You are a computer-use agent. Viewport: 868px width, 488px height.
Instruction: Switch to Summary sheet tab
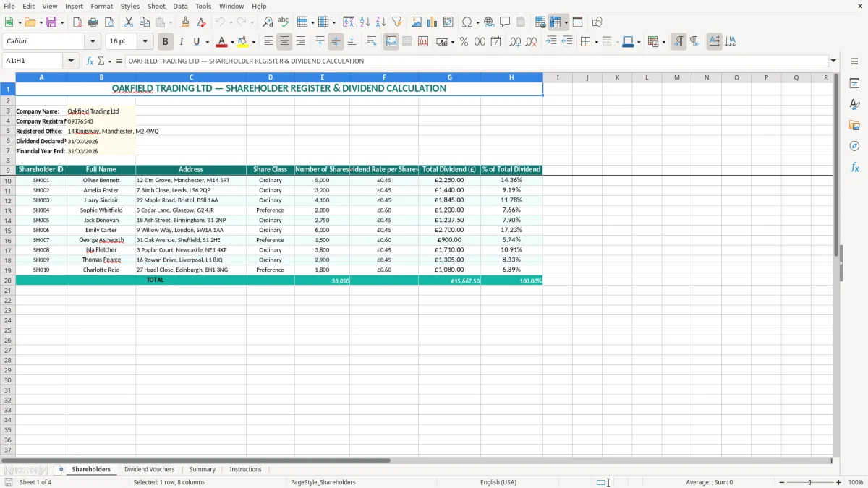203,470
